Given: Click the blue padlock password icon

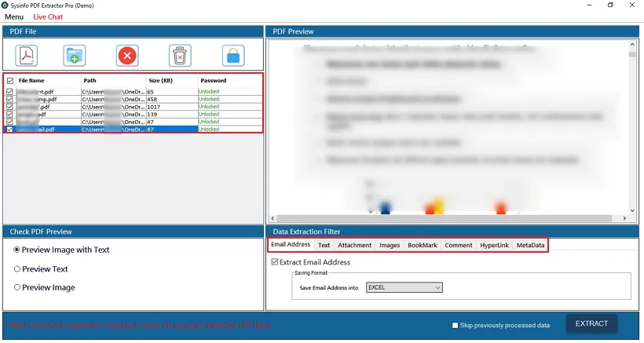Looking at the screenshot, I should coord(233,56).
